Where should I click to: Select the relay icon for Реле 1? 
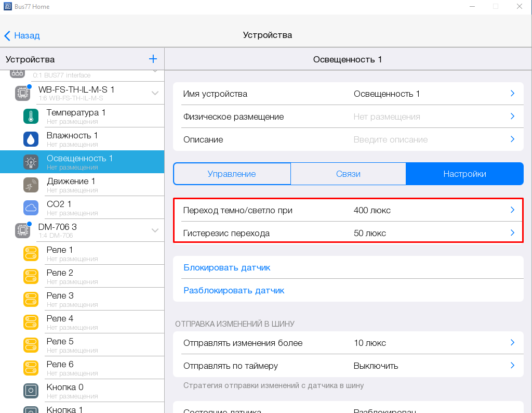click(x=31, y=254)
